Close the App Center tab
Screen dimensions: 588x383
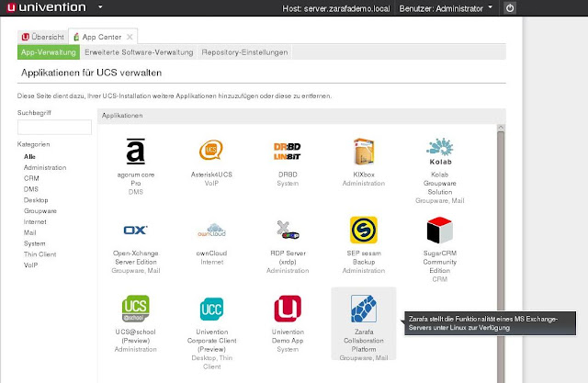(x=130, y=37)
